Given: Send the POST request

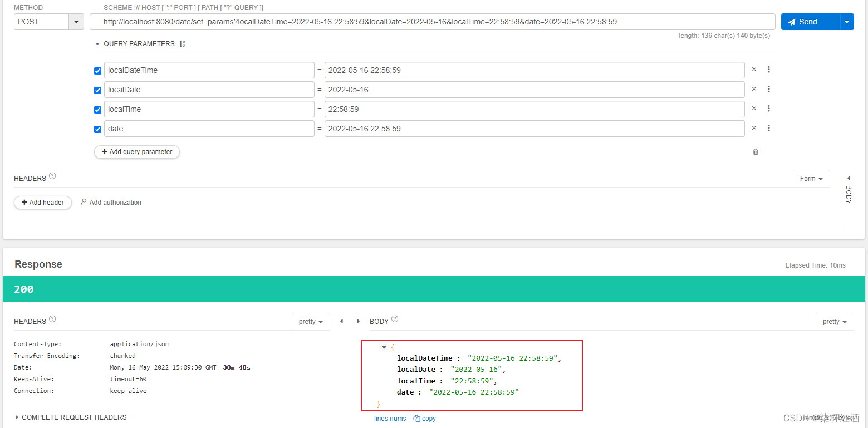Looking at the screenshot, I should [810, 22].
